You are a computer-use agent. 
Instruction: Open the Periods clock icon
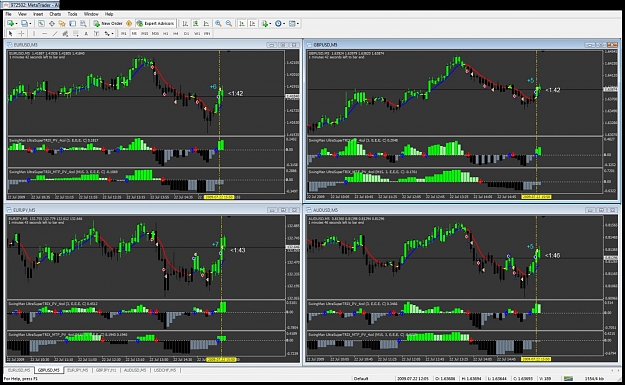pyautogui.click(x=278, y=24)
